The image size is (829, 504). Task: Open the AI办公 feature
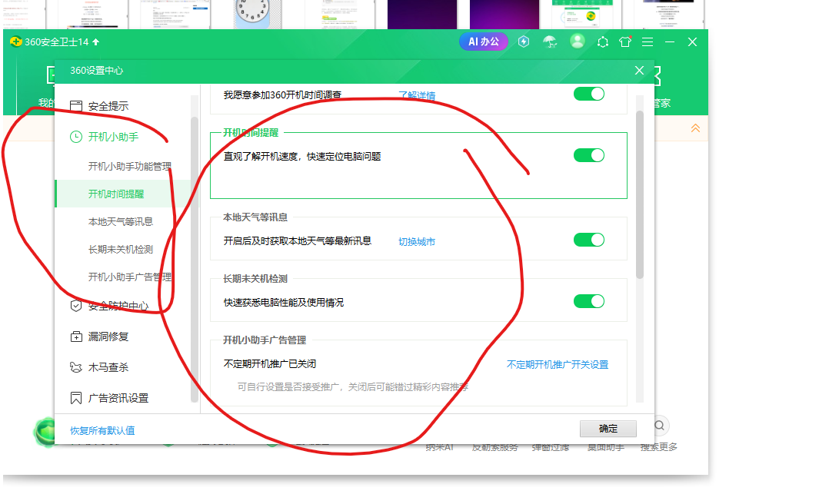[483, 41]
